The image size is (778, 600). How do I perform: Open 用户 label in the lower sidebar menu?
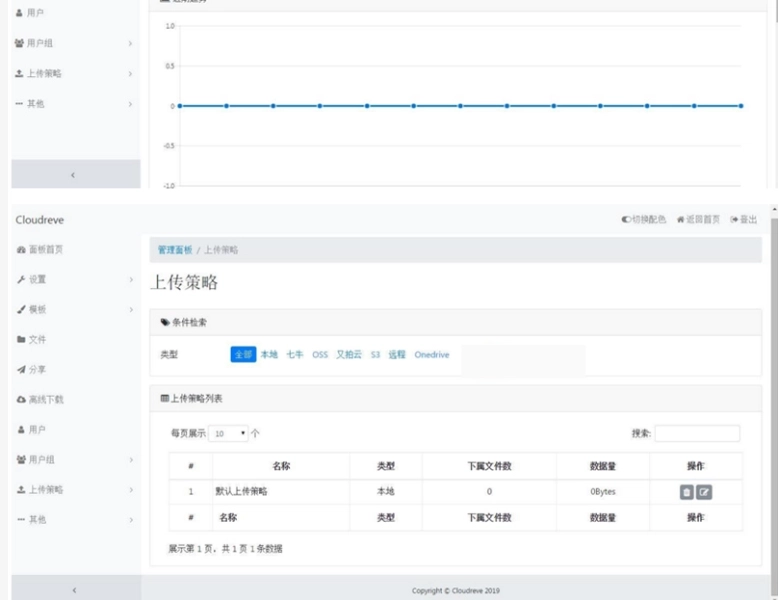[37, 429]
